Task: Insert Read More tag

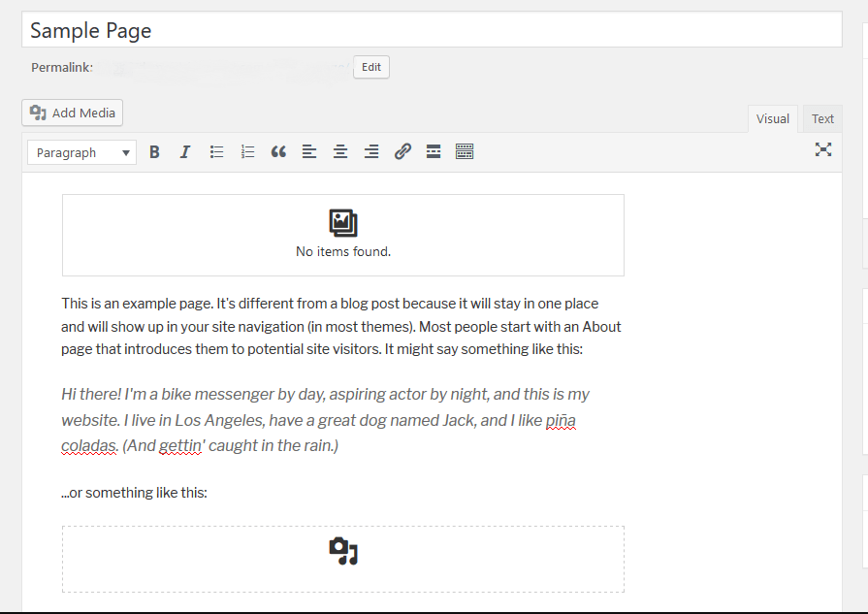Action: click(434, 152)
